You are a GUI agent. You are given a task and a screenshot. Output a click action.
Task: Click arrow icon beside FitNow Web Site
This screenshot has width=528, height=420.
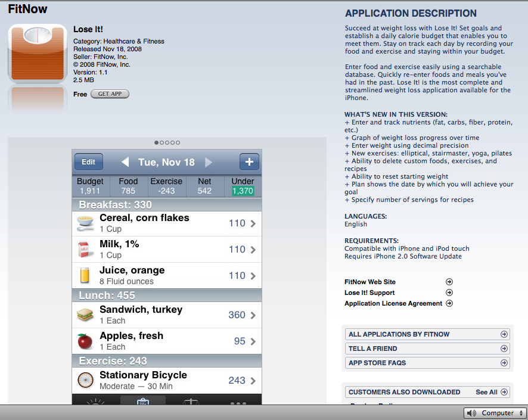(449, 282)
